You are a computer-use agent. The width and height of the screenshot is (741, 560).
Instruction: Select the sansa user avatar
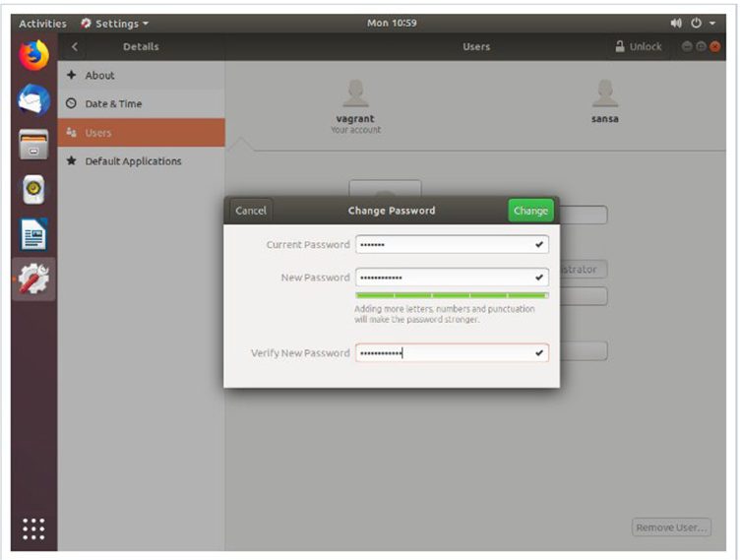[605, 93]
